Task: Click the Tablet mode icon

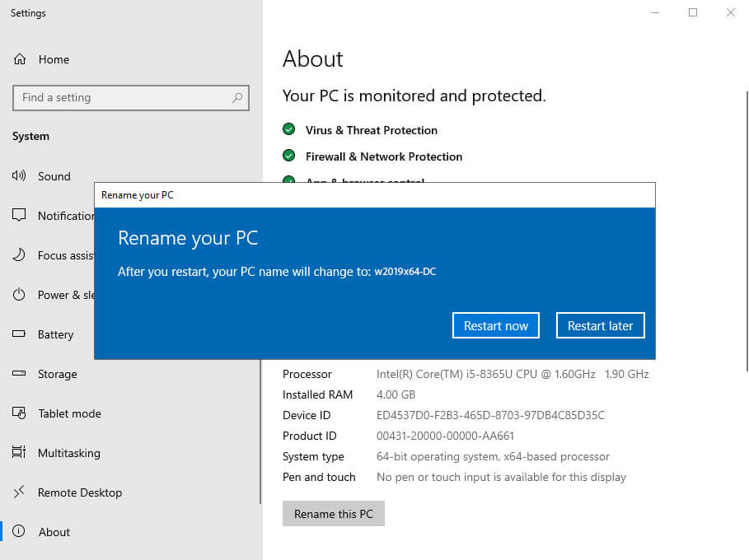Action: click(19, 413)
